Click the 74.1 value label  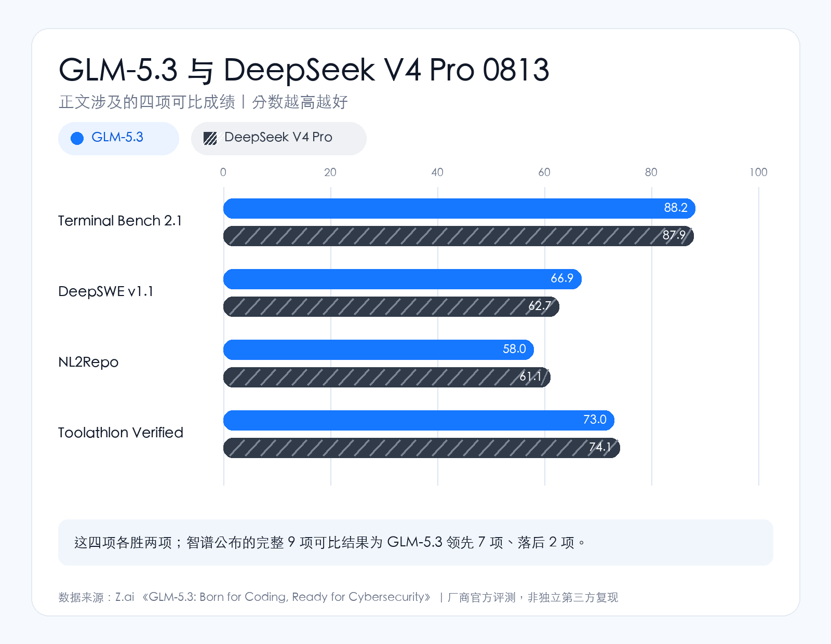(x=600, y=447)
